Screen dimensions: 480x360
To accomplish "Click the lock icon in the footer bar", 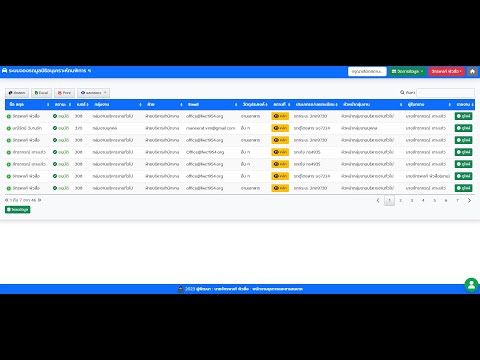I will pos(180,289).
